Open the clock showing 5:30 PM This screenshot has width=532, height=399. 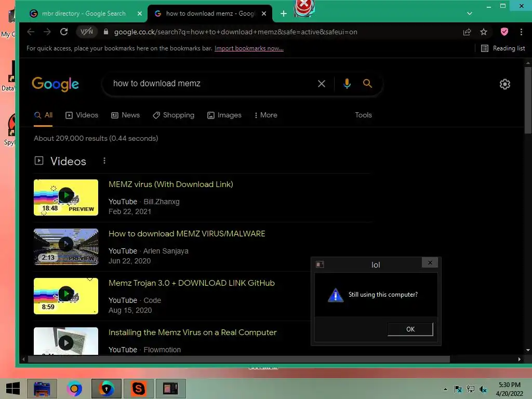point(510,389)
